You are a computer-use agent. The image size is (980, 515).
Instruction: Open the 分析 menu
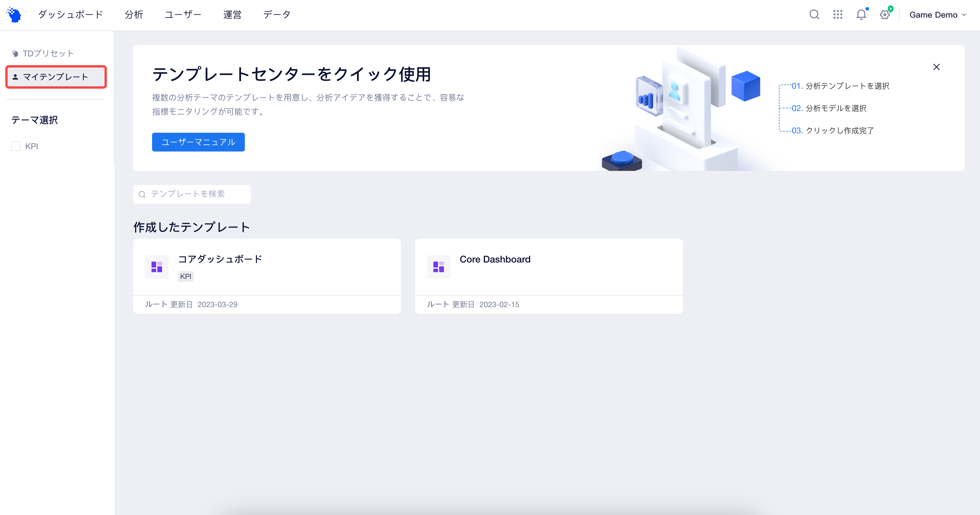point(134,14)
